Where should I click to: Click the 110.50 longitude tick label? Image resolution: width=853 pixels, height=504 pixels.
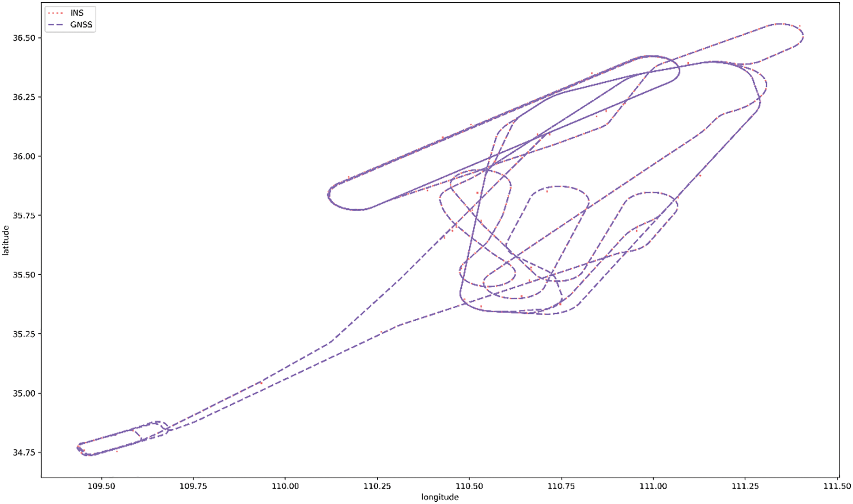click(x=469, y=486)
